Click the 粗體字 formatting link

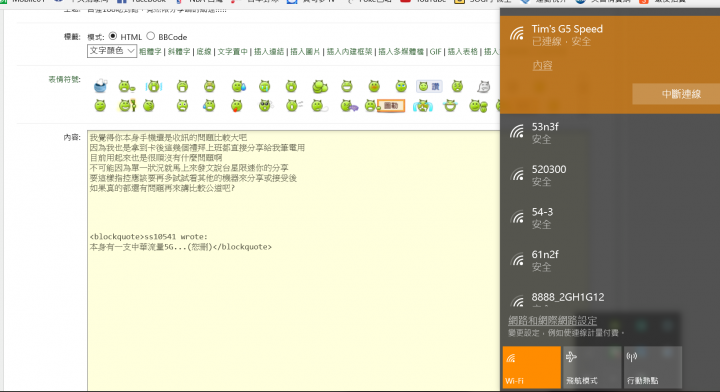click(150, 52)
